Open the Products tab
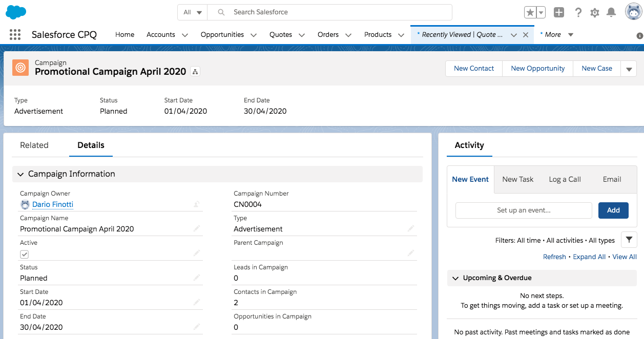This screenshot has height=339, width=644. pyautogui.click(x=378, y=35)
